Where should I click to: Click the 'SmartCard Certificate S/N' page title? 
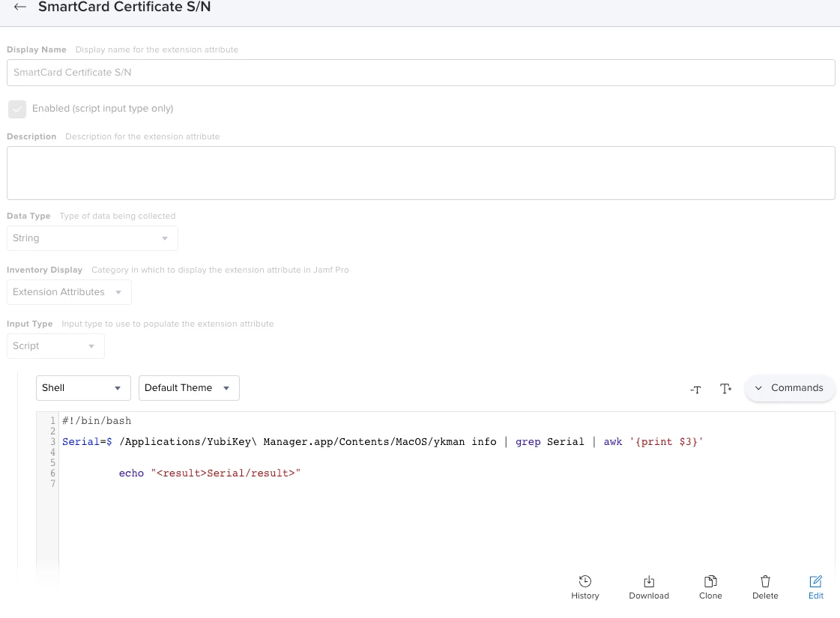124,7
